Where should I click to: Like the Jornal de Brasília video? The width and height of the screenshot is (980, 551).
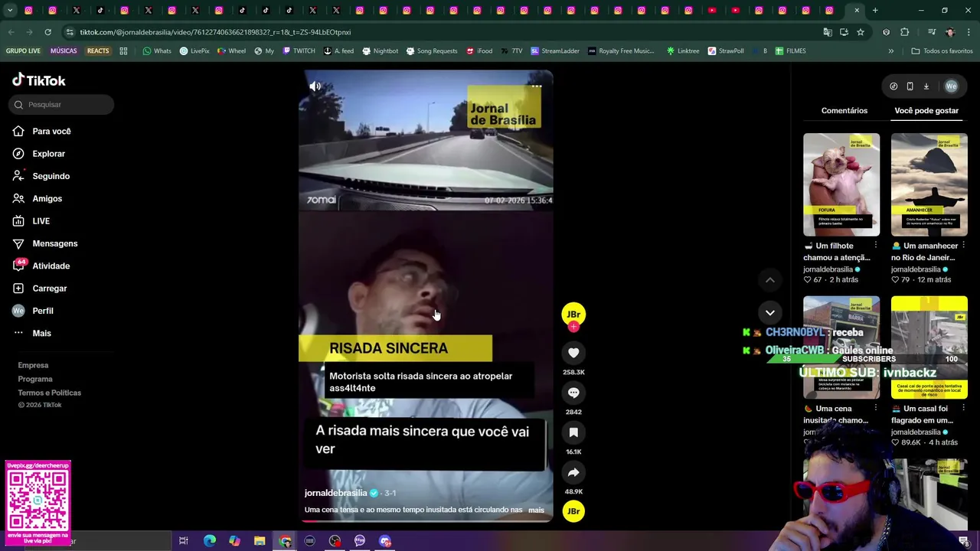573,353
